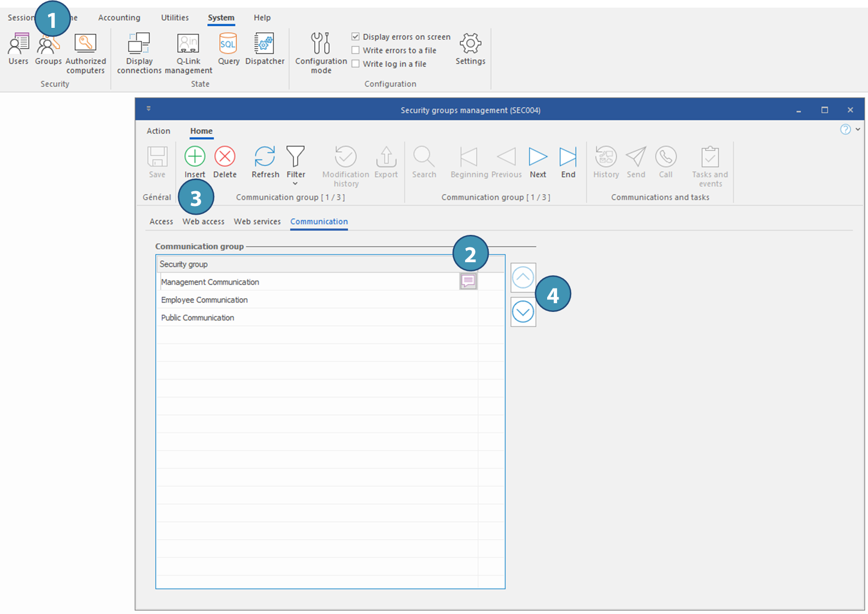Expand the help options chevron

[x=858, y=129]
